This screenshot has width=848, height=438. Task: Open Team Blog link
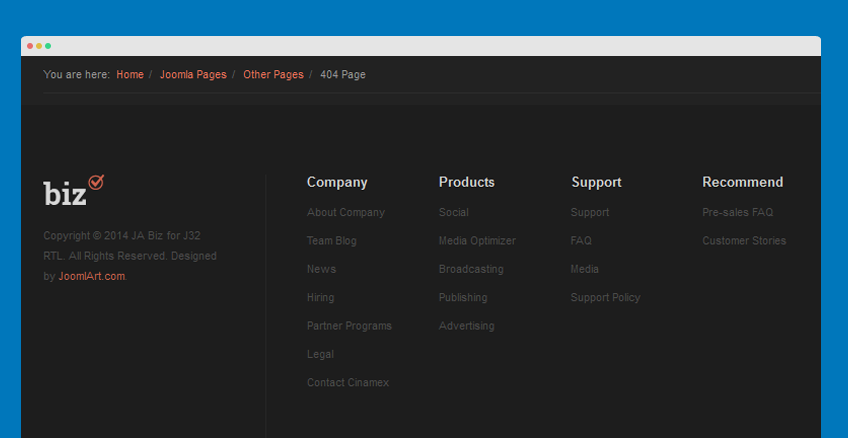click(332, 241)
